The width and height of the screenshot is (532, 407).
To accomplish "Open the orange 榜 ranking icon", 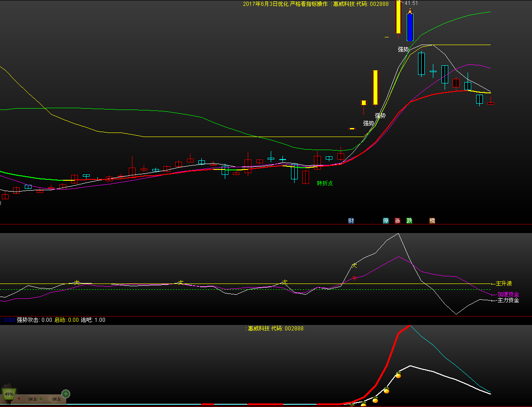I will (432, 221).
